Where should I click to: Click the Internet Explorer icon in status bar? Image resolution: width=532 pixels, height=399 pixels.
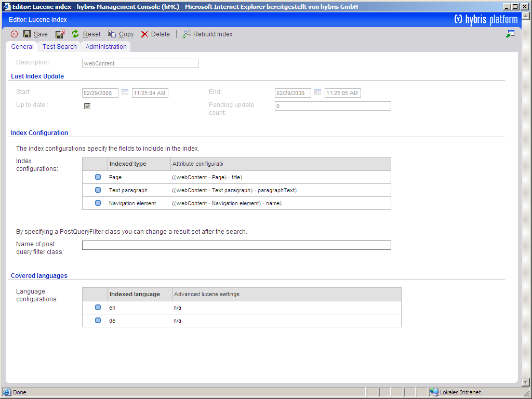(x=7, y=392)
